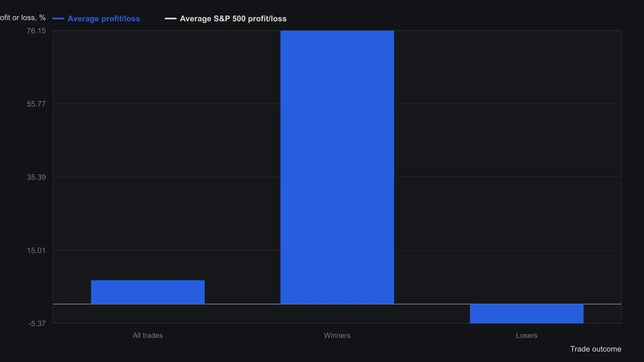Click the 35.39 y-axis value
This screenshot has width=644, height=362.
point(36,177)
